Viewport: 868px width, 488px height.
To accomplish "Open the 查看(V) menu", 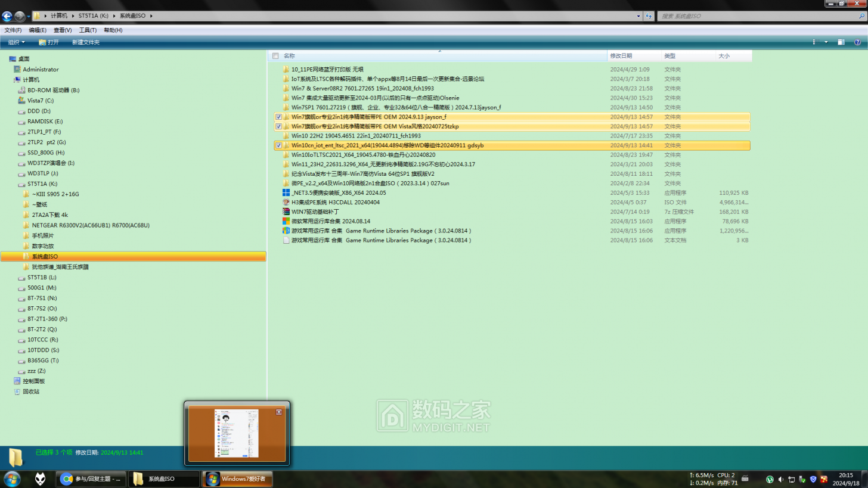I will coord(63,30).
